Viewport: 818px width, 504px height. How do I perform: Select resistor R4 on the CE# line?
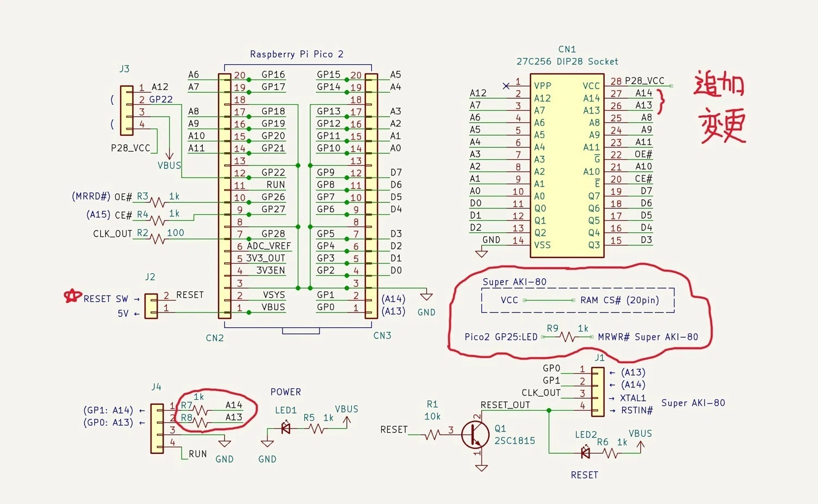point(158,220)
